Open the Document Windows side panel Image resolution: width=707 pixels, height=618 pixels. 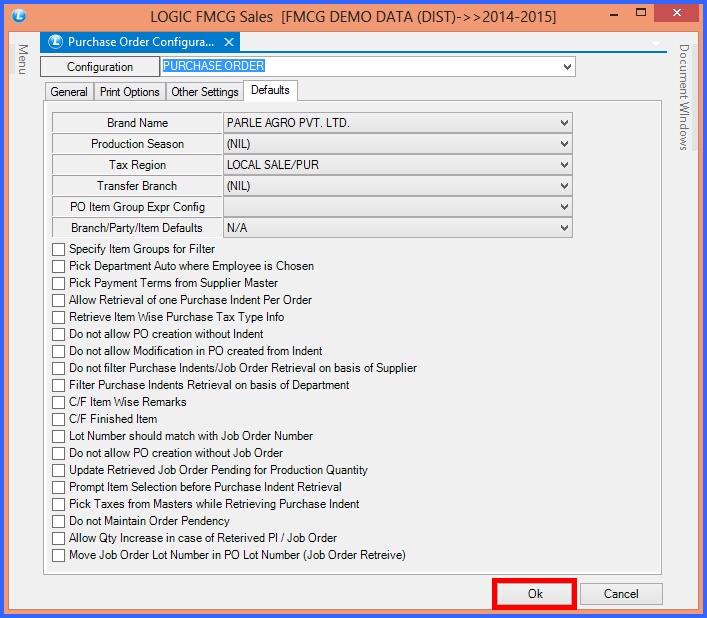pyautogui.click(x=684, y=97)
